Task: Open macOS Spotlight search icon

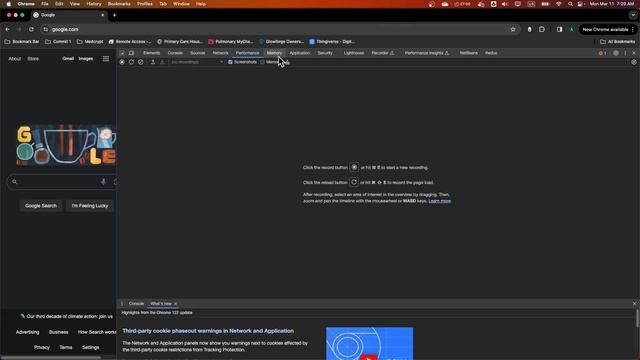Action: click(x=570, y=4)
